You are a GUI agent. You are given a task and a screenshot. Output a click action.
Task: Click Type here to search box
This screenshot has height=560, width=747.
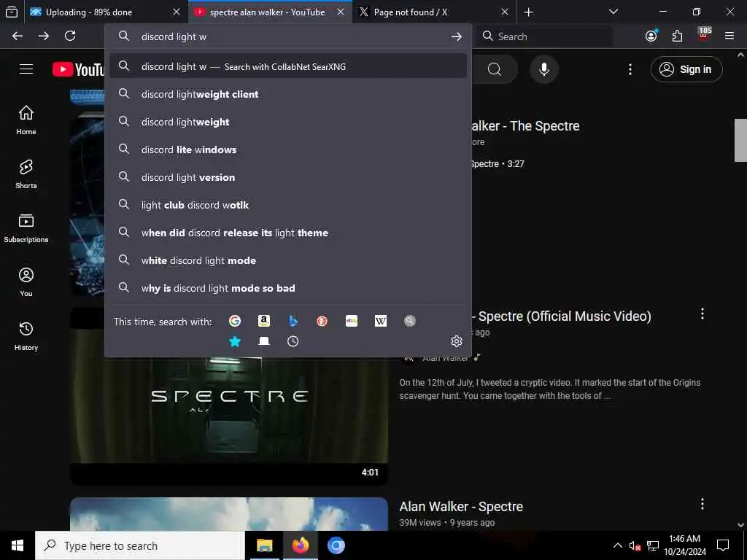coord(140,545)
